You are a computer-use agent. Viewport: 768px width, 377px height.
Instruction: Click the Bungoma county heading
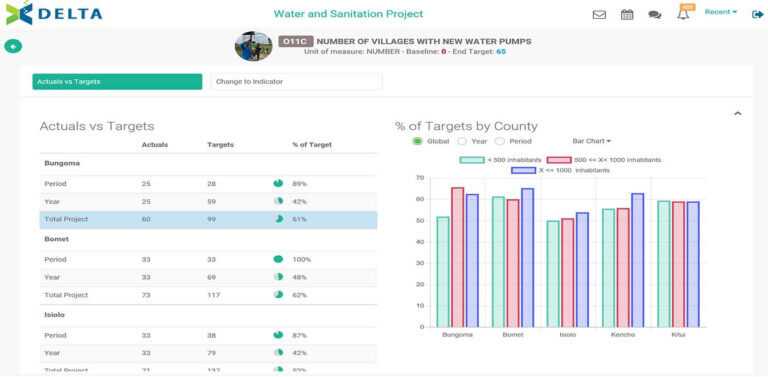(62, 164)
